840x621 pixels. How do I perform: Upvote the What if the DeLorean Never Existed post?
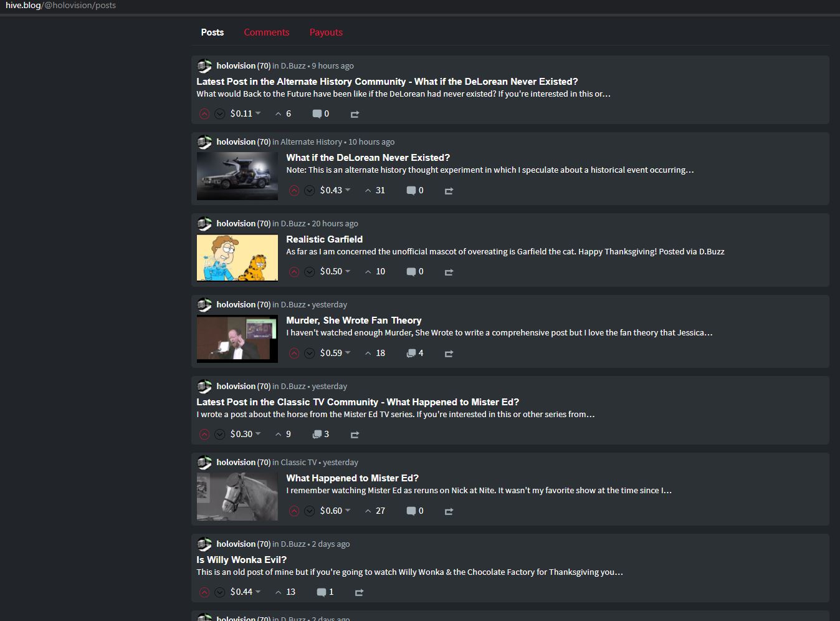[x=294, y=190]
